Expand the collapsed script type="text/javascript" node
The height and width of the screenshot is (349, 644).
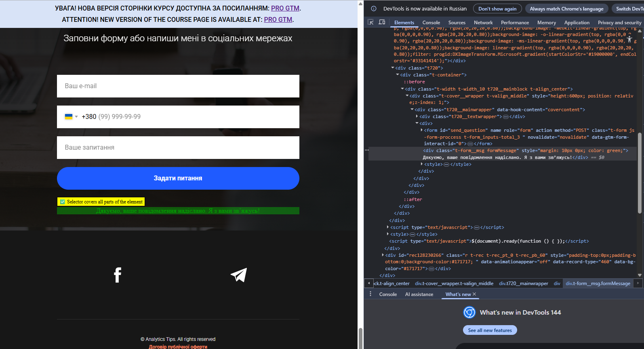coord(388,227)
